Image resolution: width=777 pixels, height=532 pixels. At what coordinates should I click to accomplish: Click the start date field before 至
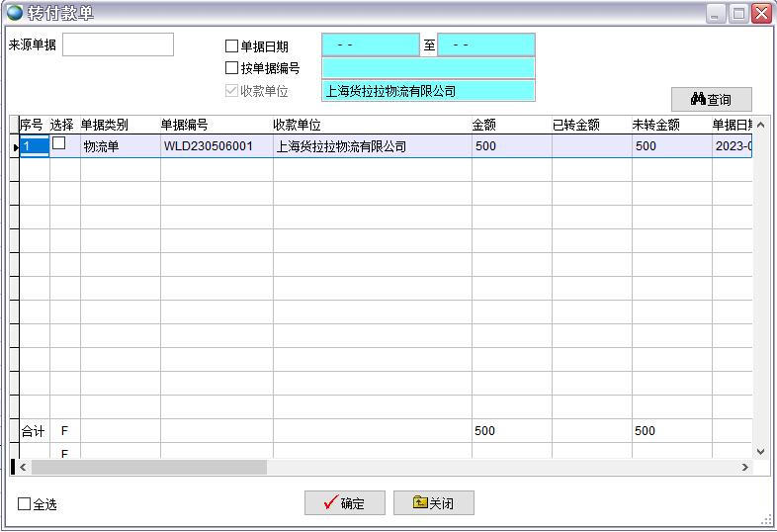pyautogui.click(x=371, y=45)
